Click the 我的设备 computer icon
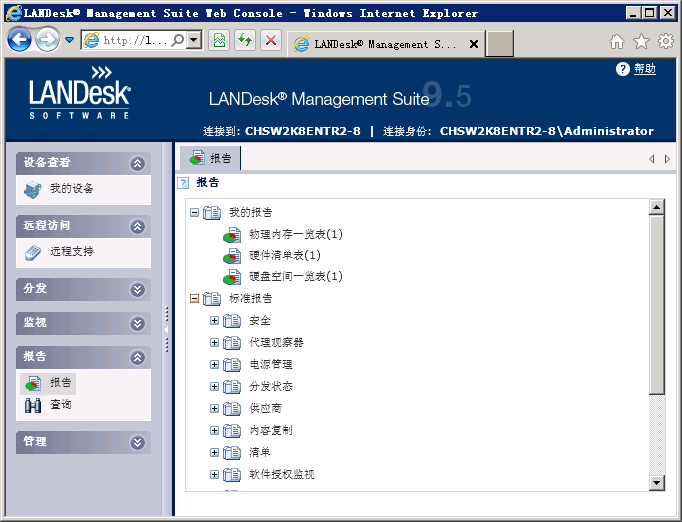Viewport: 682px width, 522px height. pos(33,190)
